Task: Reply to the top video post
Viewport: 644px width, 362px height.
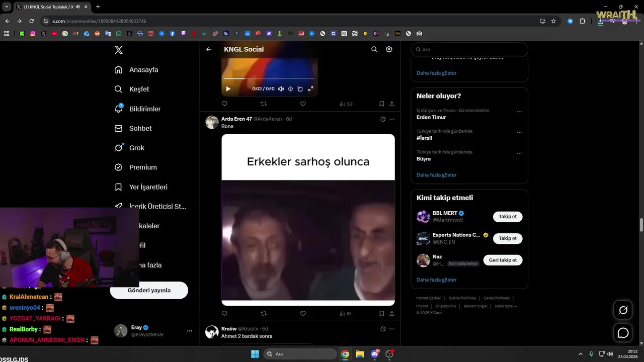Action: (224, 104)
